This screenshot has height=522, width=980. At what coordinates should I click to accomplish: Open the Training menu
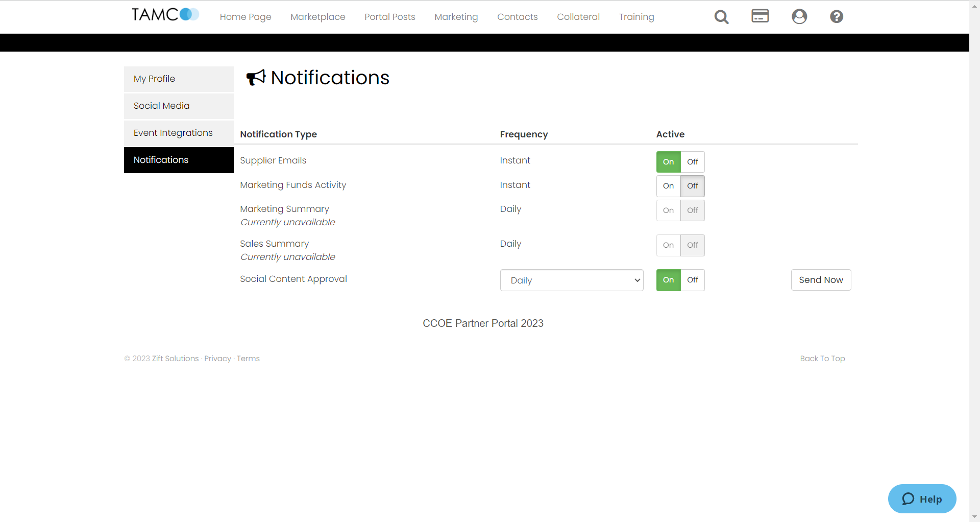tap(636, 17)
